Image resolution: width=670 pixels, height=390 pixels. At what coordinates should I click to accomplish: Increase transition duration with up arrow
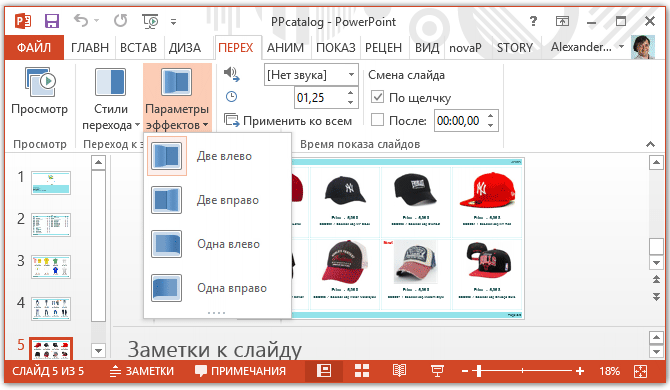coord(350,93)
